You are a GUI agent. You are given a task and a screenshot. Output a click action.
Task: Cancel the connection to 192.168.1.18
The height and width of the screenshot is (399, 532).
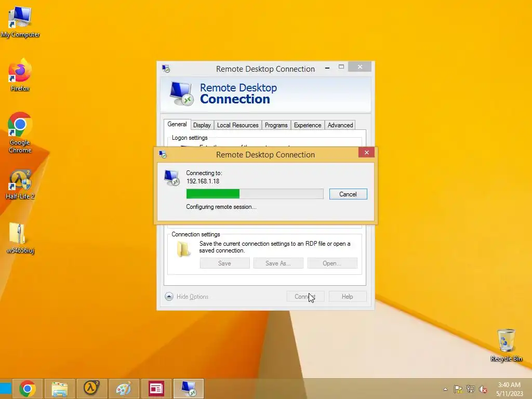click(x=348, y=194)
